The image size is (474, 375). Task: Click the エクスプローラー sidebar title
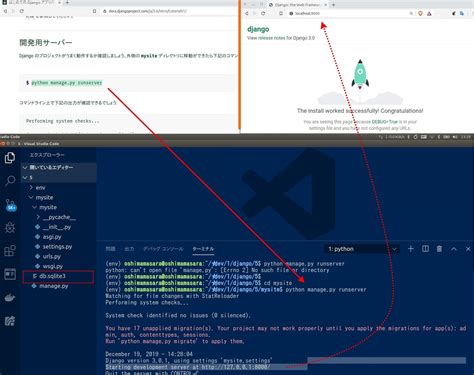[47, 155]
